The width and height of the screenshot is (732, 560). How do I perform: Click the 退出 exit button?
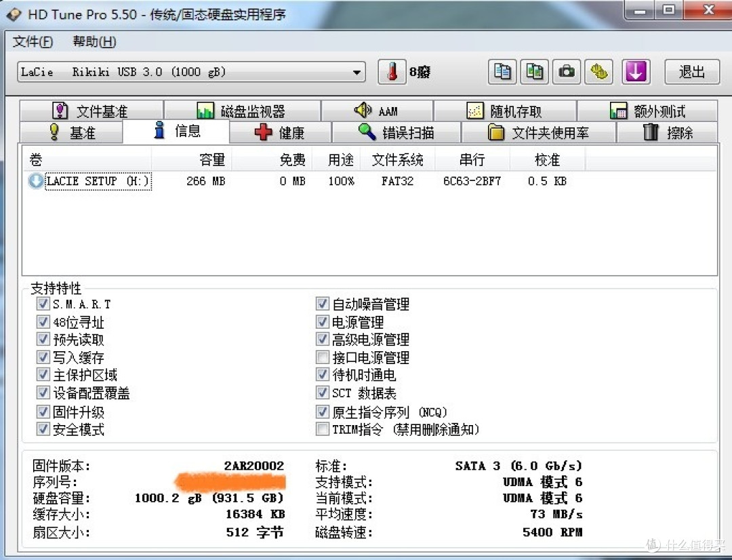692,72
